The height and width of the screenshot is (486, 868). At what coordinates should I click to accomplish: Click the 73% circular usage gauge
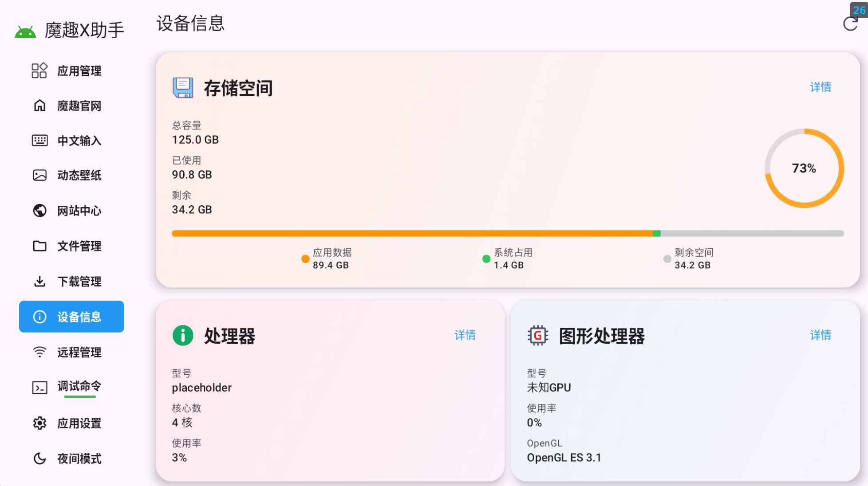804,169
